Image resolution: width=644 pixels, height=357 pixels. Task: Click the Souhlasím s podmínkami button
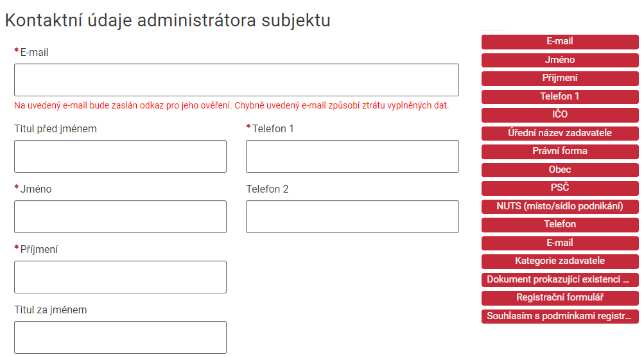click(x=560, y=317)
